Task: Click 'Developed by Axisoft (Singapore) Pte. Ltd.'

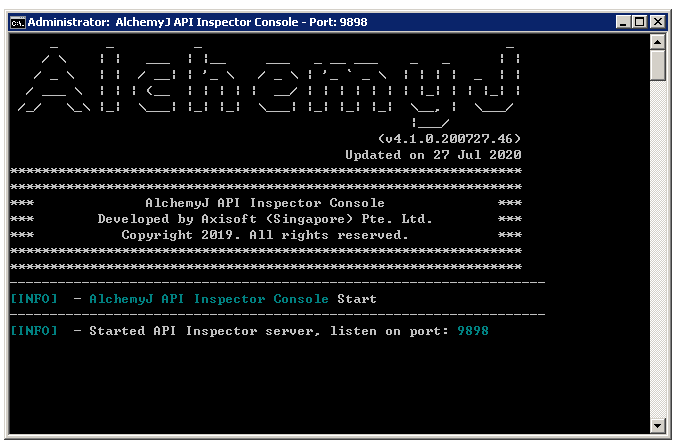Action: pos(265,219)
